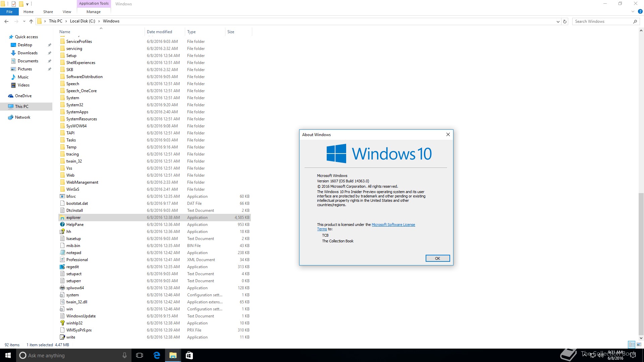Open recent locations dropdown arrow
Image resolution: width=644 pixels, height=362 pixels.
pyautogui.click(x=24, y=21)
